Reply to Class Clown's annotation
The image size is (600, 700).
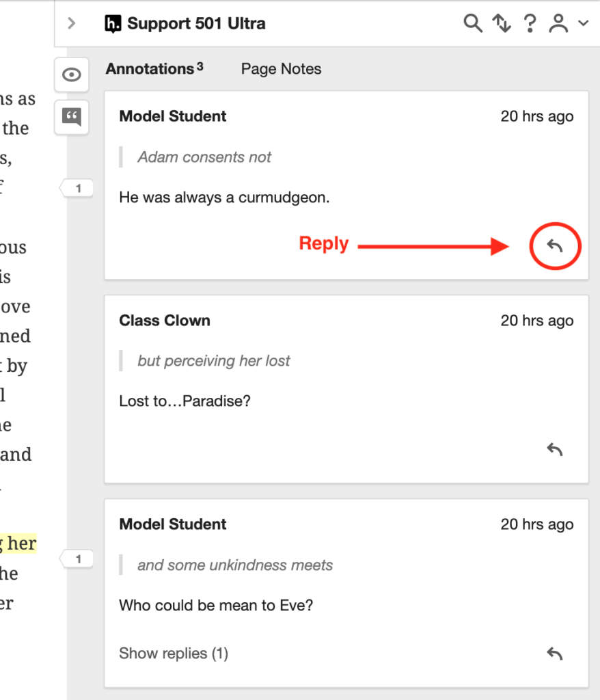point(554,449)
